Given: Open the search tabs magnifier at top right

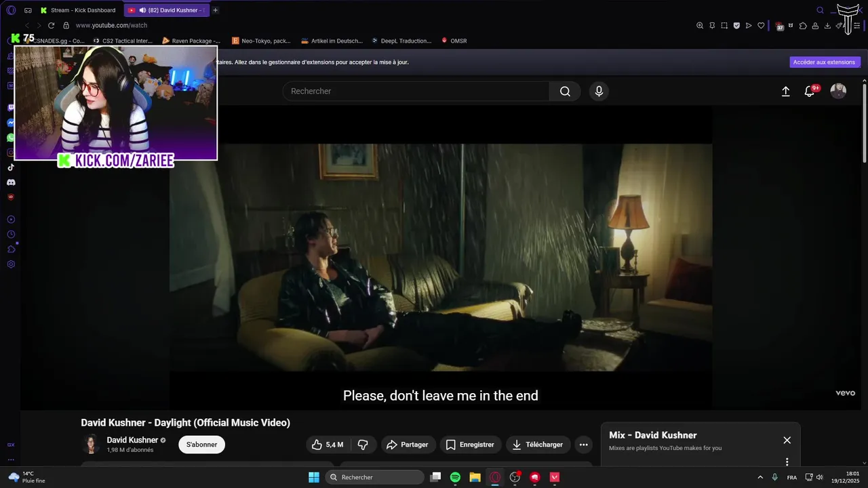Looking at the screenshot, I should point(820,10).
